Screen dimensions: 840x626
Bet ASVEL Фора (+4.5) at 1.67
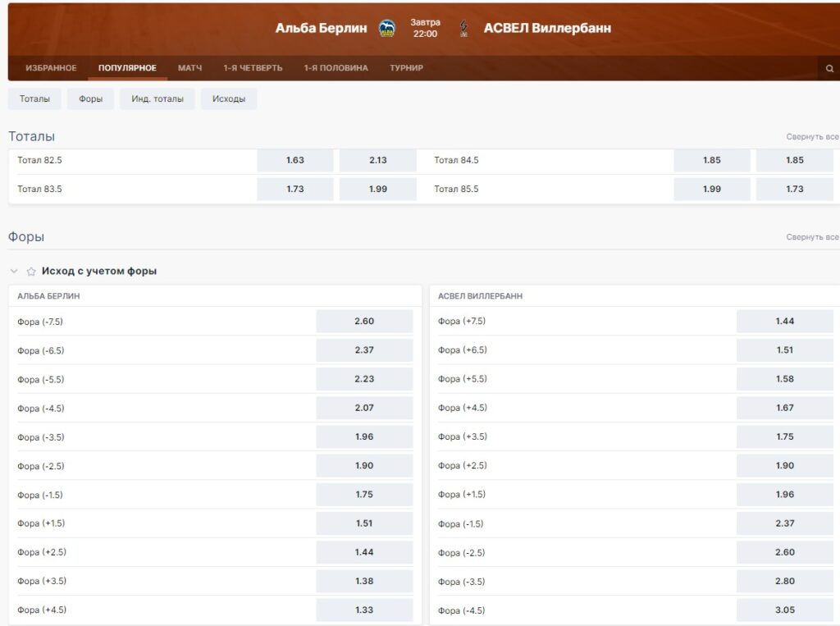(x=785, y=408)
